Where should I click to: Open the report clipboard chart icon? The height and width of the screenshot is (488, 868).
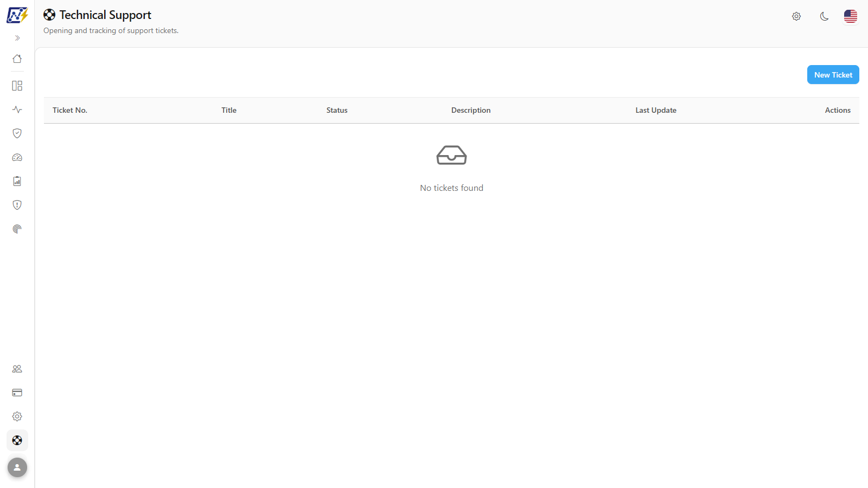tap(17, 181)
